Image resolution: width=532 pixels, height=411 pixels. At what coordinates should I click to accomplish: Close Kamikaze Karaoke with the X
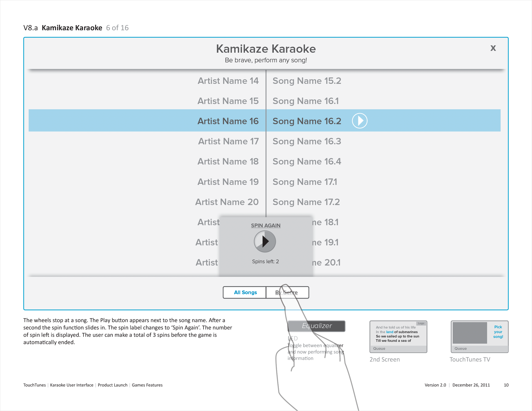click(x=493, y=48)
